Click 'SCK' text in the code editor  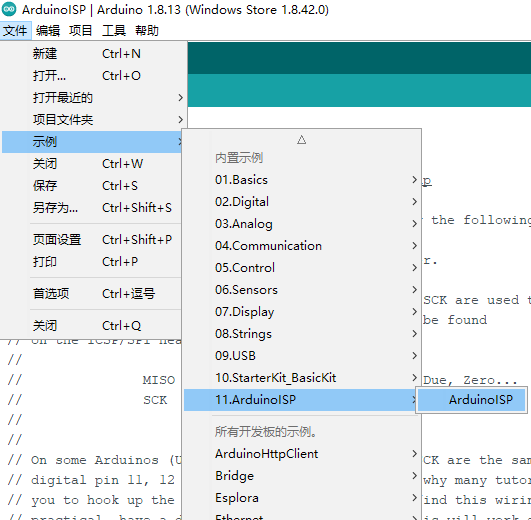pos(155,400)
